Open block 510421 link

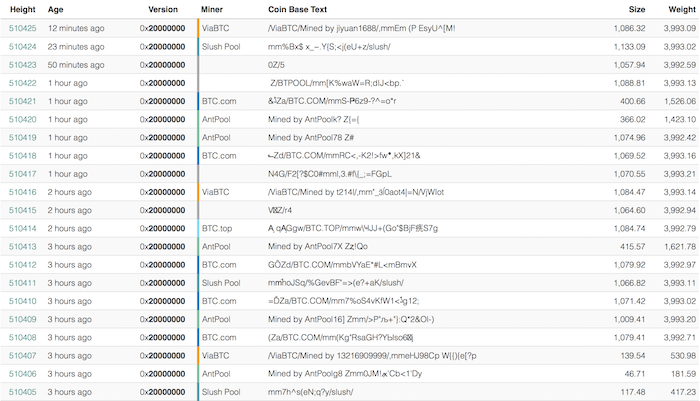tap(22, 101)
